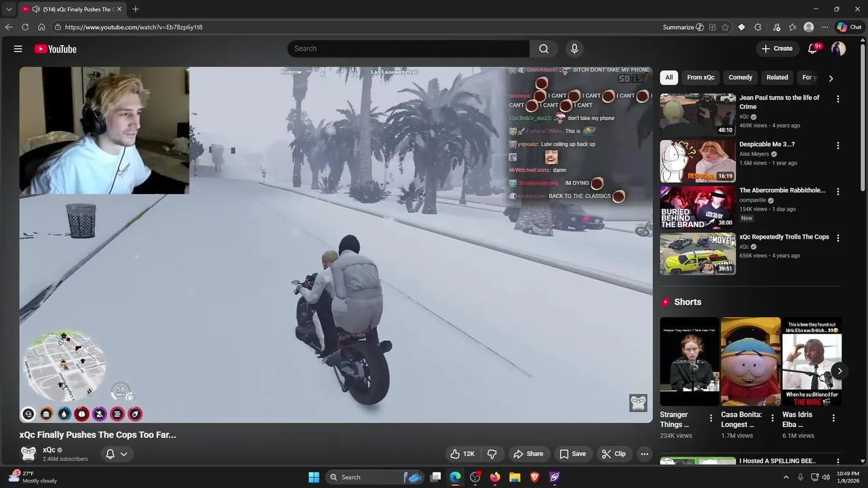The height and width of the screenshot is (488, 868).
Task: Share the xQc video
Action: pos(528,454)
